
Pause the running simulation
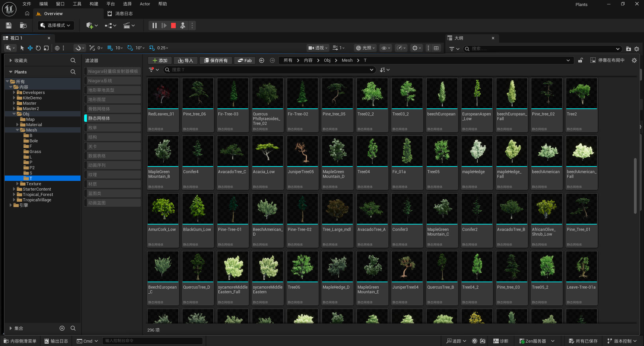coord(154,26)
